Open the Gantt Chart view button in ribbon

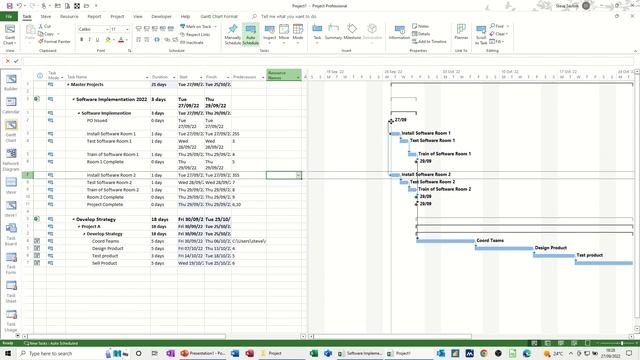(10, 34)
